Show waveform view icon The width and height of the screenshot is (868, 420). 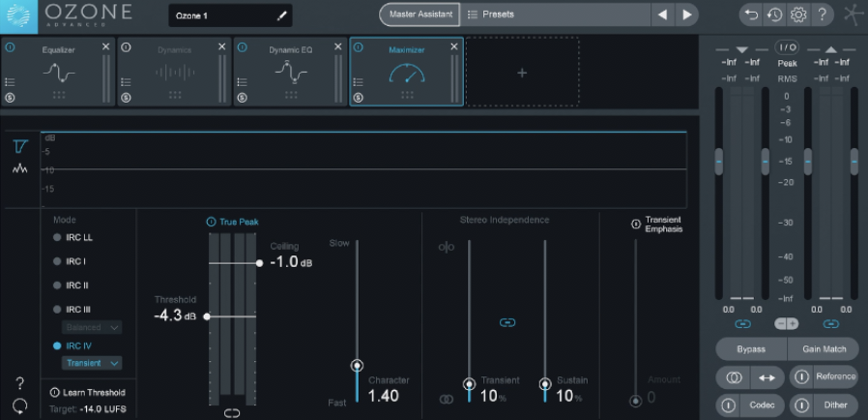[20, 168]
